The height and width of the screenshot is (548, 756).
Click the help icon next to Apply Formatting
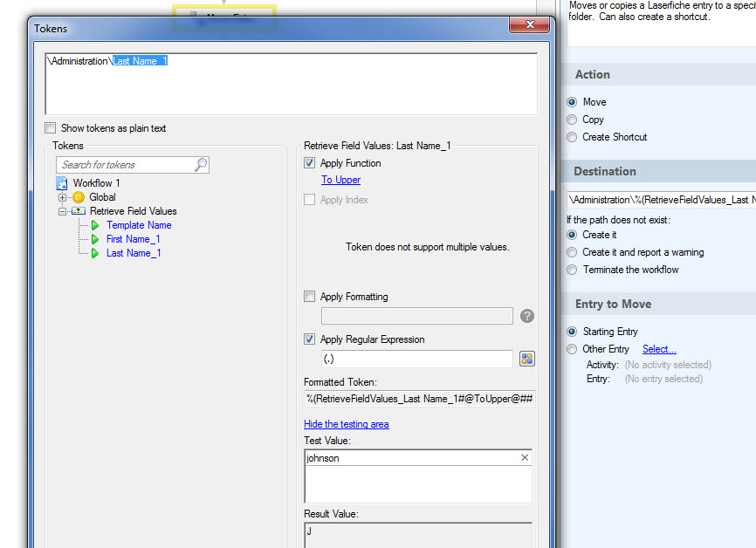[526, 316]
